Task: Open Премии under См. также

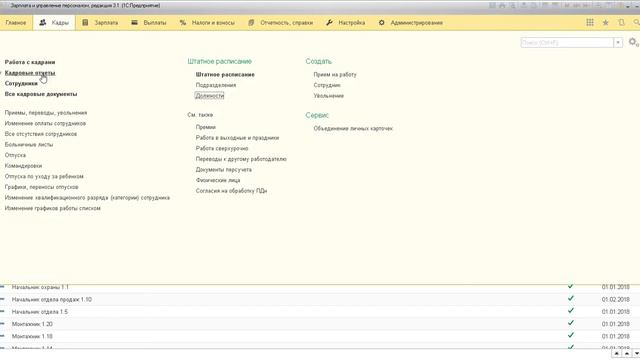Action: pos(206,127)
